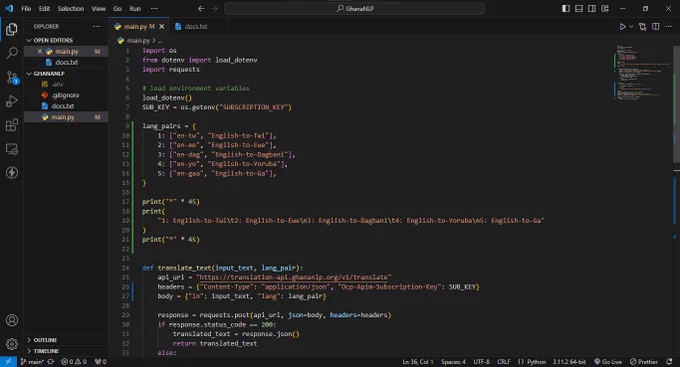Toggle the primary side bar
Image resolution: width=680 pixels, height=367 pixels.
click(x=566, y=8)
